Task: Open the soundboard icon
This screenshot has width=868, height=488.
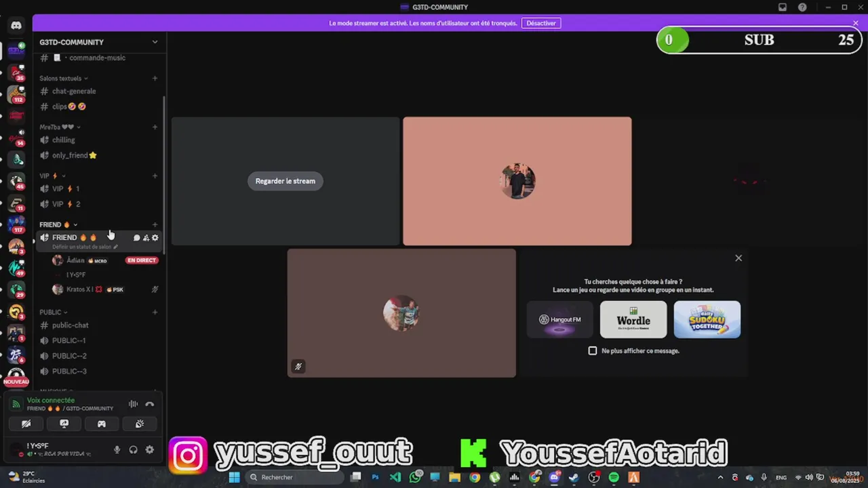Action: (x=140, y=424)
